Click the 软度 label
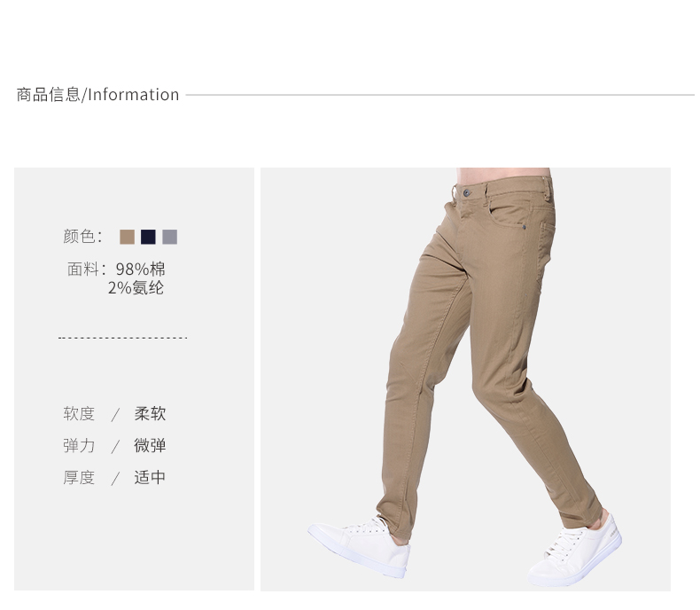The image size is (700, 610). point(79,414)
